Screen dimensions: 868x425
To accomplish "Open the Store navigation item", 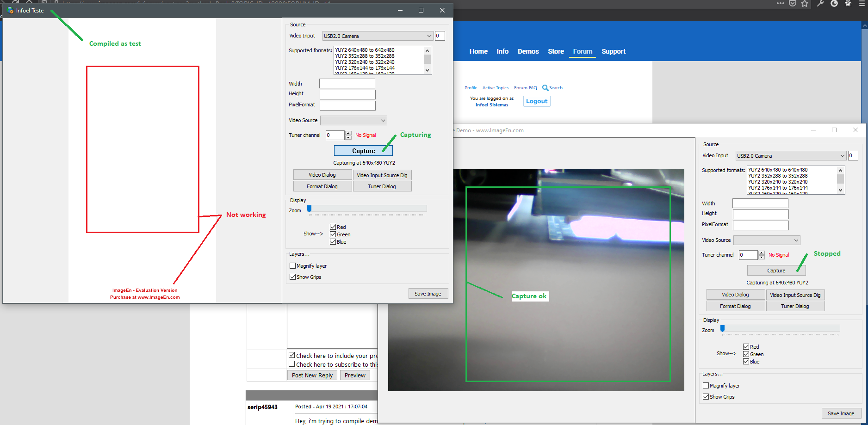I will (556, 51).
